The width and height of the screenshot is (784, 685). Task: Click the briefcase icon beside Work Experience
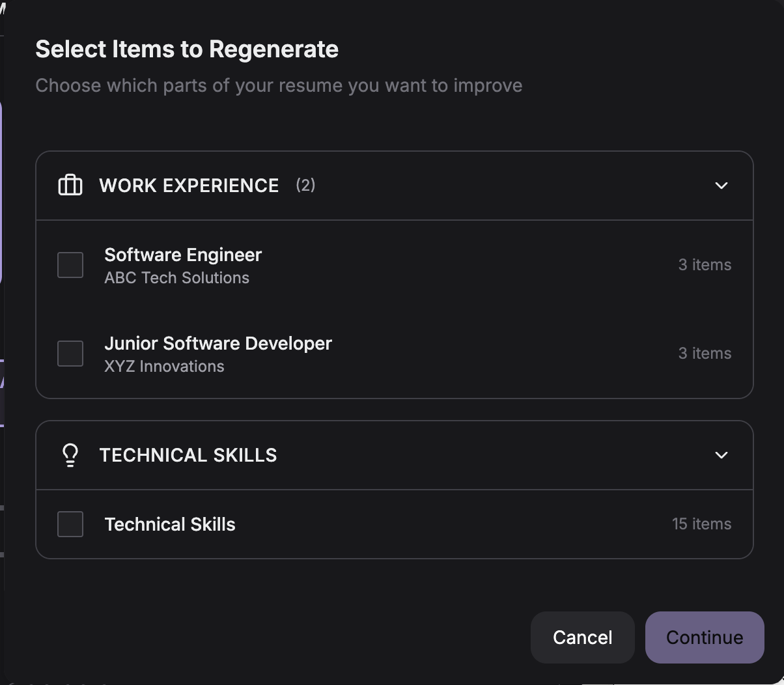[70, 185]
